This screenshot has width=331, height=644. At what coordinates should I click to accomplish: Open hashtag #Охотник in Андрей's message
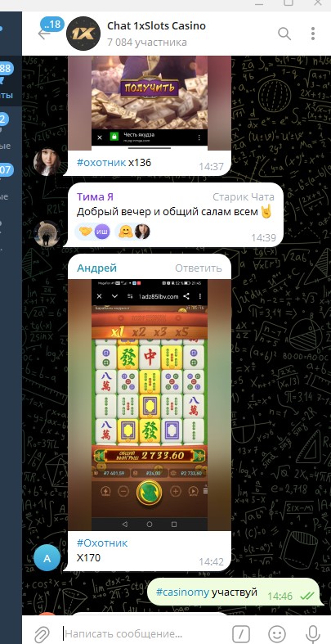coord(102,543)
